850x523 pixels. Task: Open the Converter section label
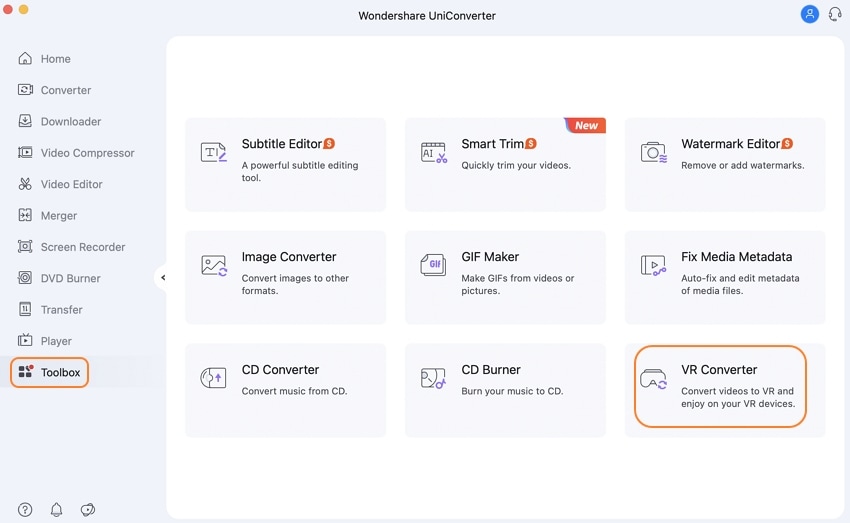66,90
